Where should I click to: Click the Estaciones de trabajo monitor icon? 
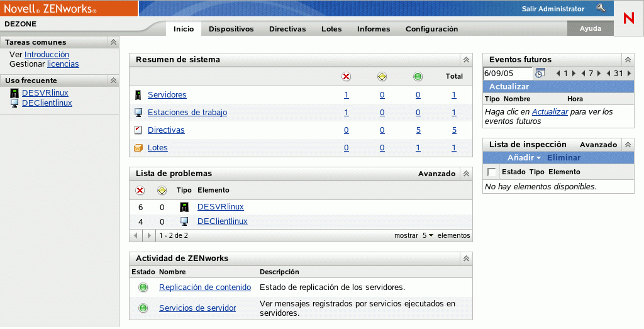point(138,113)
